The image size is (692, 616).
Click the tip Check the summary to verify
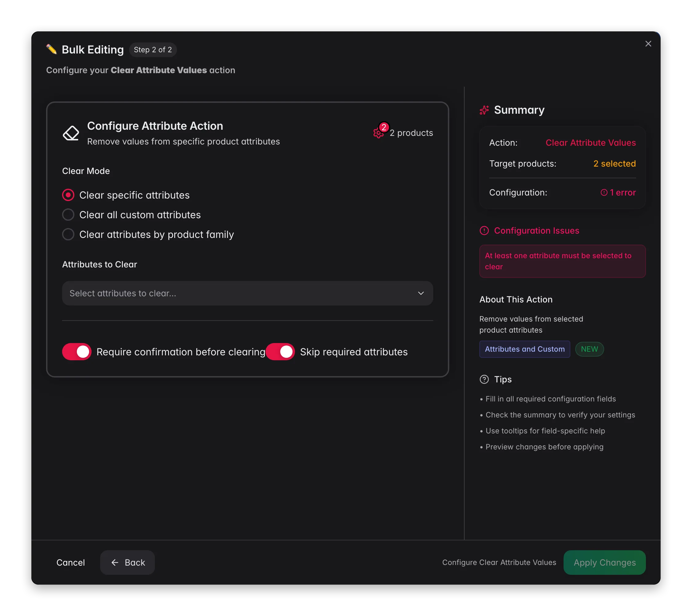pyautogui.click(x=557, y=415)
